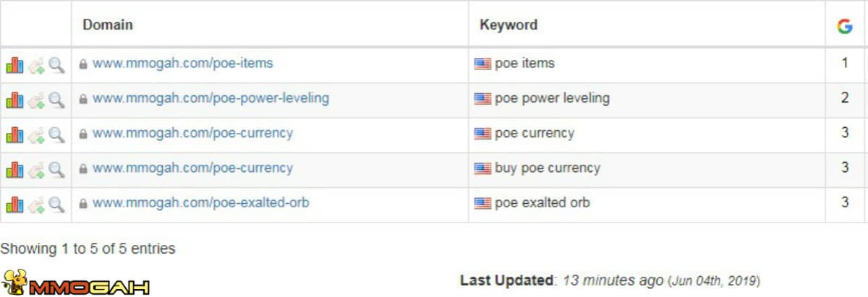Open bar chart icon for poe items row

pyautogui.click(x=14, y=64)
